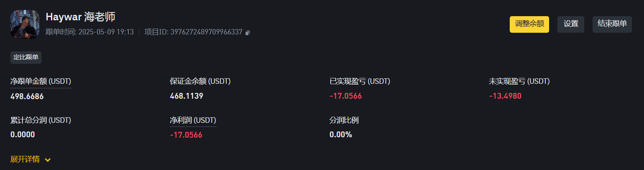Click the 净利润 (USDT) underlined label
The width and height of the screenshot is (644, 170).
point(193,121)
